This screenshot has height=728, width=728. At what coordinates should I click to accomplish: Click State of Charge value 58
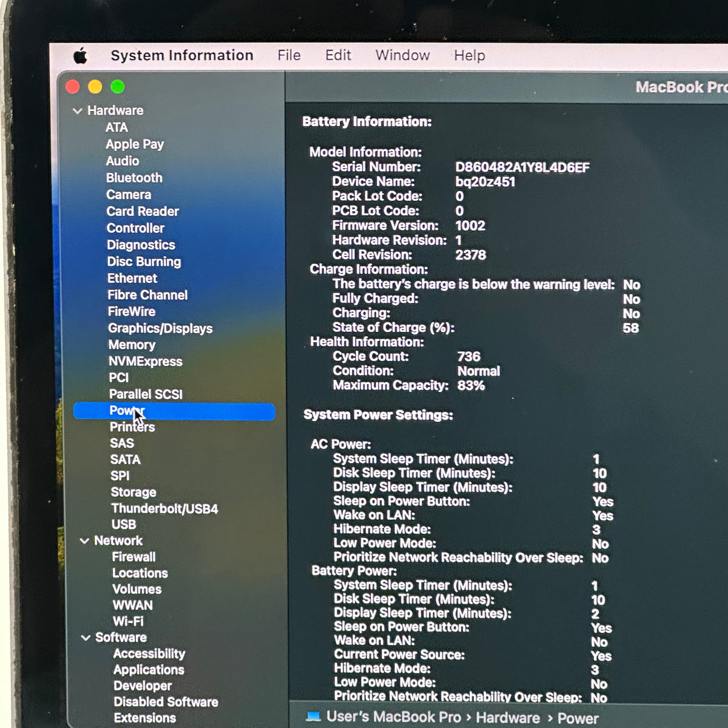pos(631,328)
